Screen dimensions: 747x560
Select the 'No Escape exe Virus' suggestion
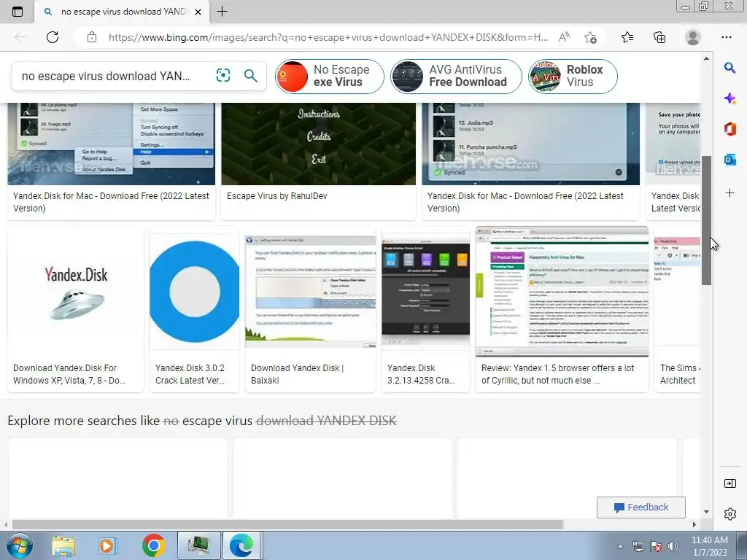tap(330, 76)
